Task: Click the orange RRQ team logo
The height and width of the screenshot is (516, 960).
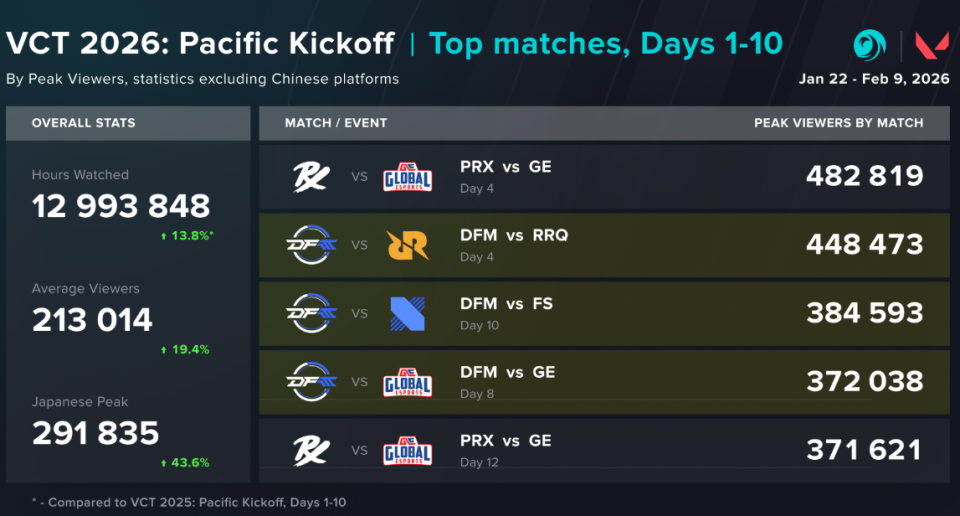Action: tap(407, 245)
